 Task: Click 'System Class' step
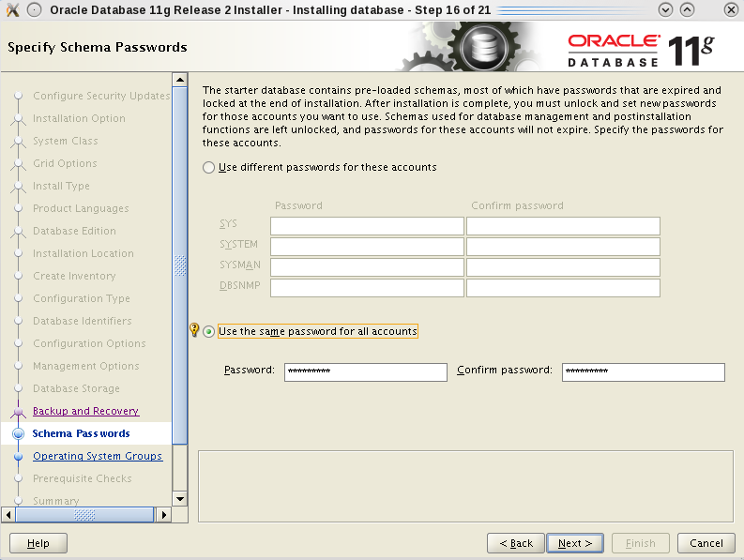(x=66, y=141)
